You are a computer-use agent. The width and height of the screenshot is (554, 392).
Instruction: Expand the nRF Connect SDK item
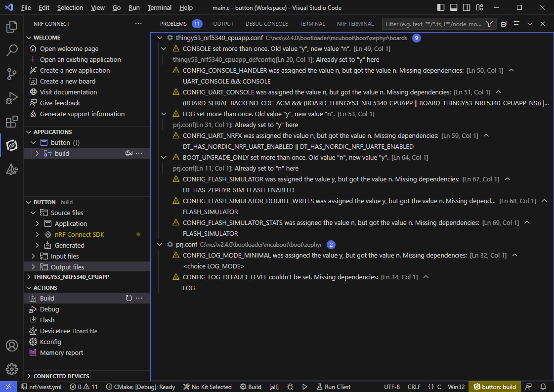pos(37,234)
